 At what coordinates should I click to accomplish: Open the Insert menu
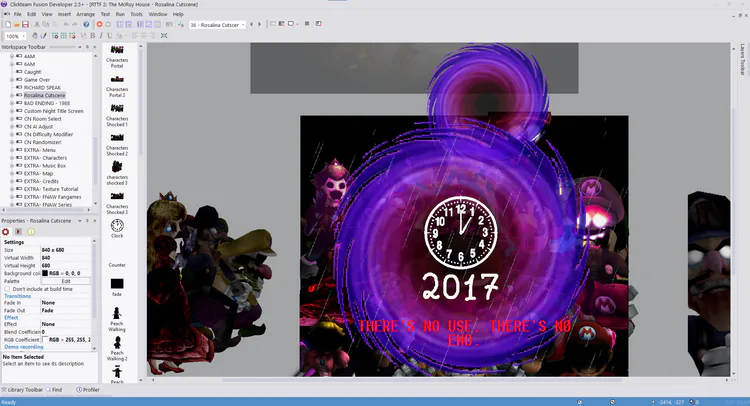tap(64, 14)
